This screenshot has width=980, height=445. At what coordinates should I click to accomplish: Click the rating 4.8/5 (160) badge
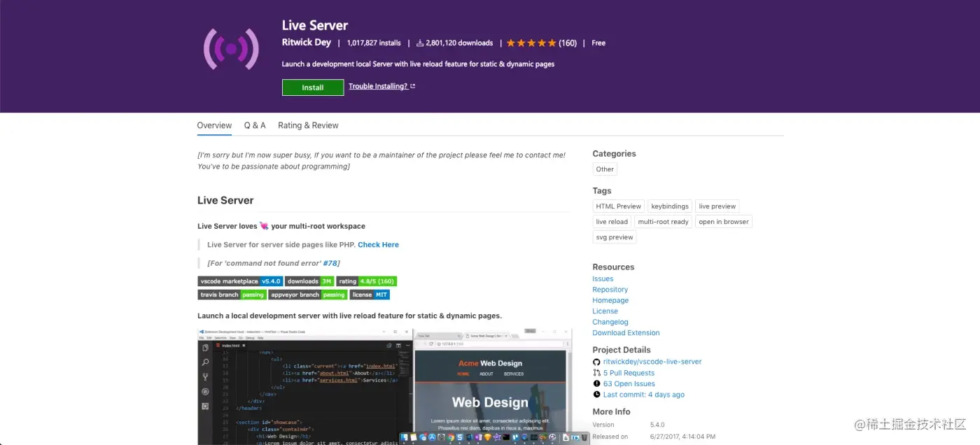point(367,281)
